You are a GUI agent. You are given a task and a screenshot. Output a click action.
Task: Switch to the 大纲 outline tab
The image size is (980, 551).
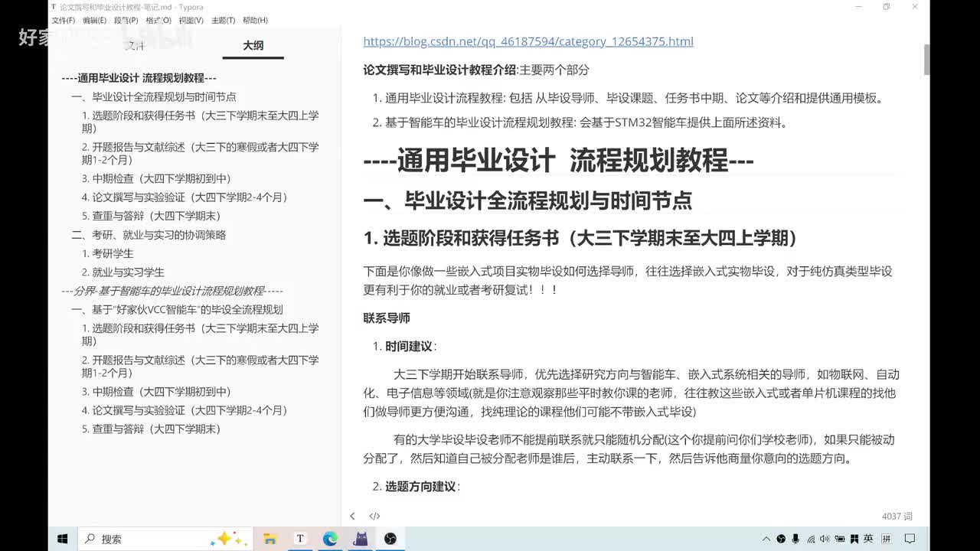(253, 46)
